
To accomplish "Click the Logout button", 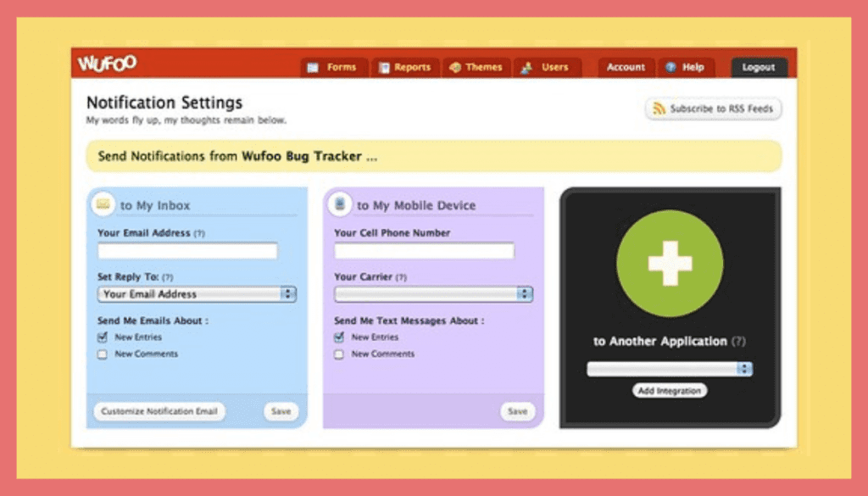I will point(759,68).
